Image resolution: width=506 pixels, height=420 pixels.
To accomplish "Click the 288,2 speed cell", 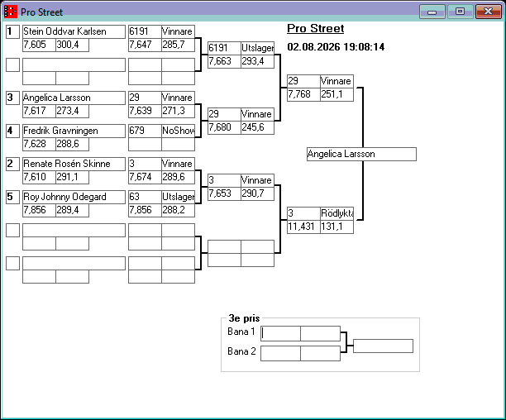I will 178,210.
